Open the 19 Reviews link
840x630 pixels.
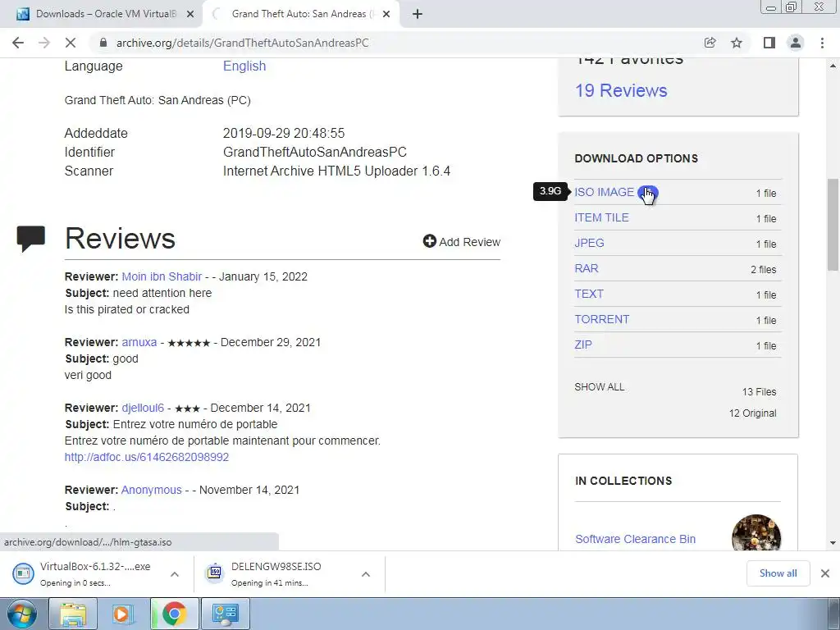(x=622, y=90)
